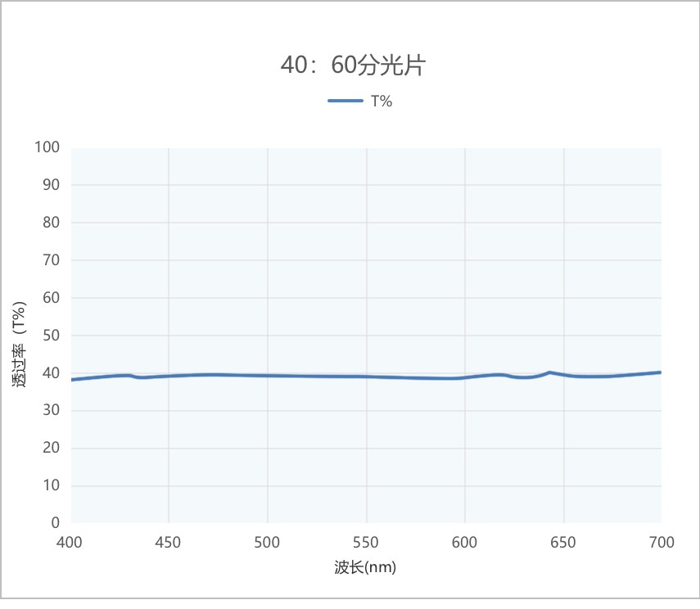Click the 600 tick label on the x-axis
This screenshot has height=609, width=700.
466,542
